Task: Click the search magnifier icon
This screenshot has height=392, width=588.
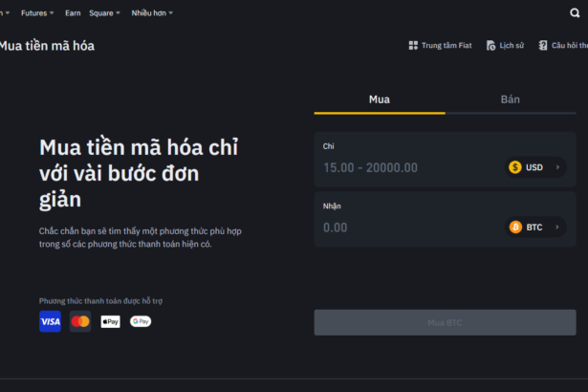Action: (575, 13)
